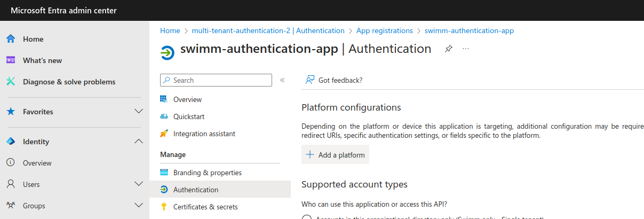This screenshot has height=219, width=644.
Task: Click the swimm-authentication-app logo icon in title
Action: click(x=168, y=52)
